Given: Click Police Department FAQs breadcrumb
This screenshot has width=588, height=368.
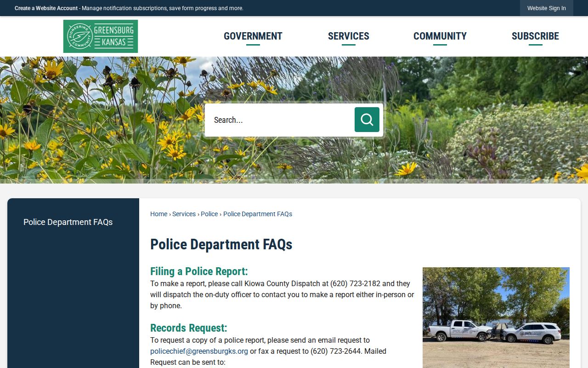Looking at the screenshot, I should click(x=258, y=214).
